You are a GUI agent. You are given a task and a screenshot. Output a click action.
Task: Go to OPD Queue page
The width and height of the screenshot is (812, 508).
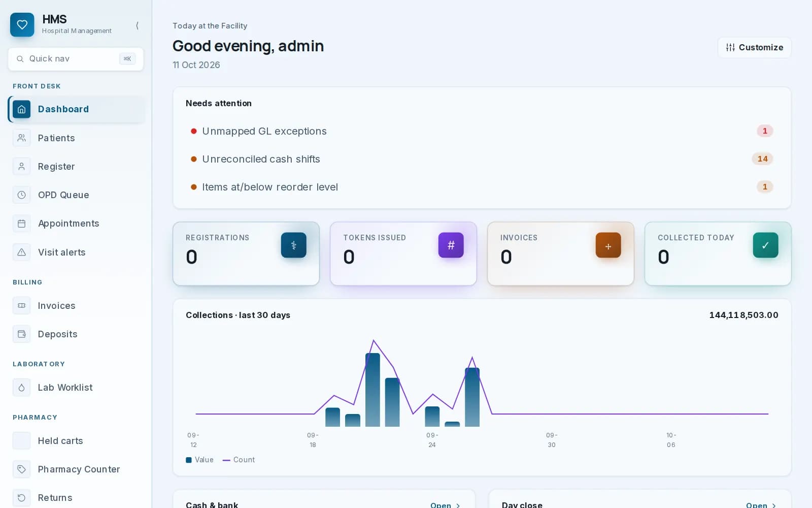pos(77,195)
